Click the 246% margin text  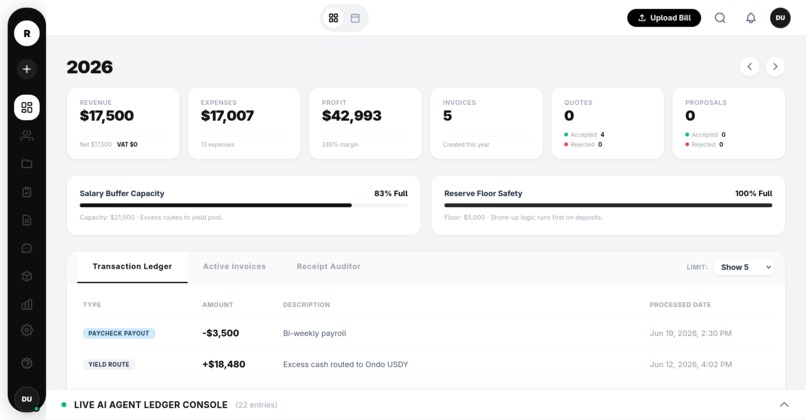(x=340, y=144)
